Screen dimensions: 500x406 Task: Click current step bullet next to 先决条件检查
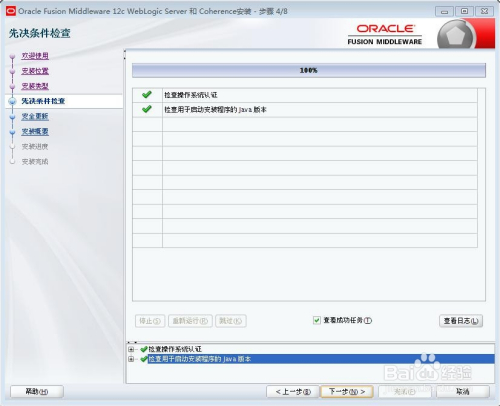click(13, 101)
